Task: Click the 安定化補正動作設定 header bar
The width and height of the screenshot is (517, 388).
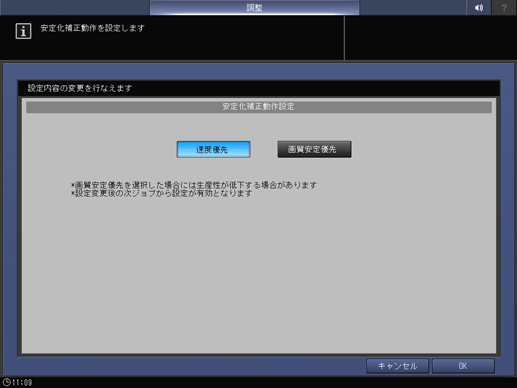Action: (x=259, y=107)
